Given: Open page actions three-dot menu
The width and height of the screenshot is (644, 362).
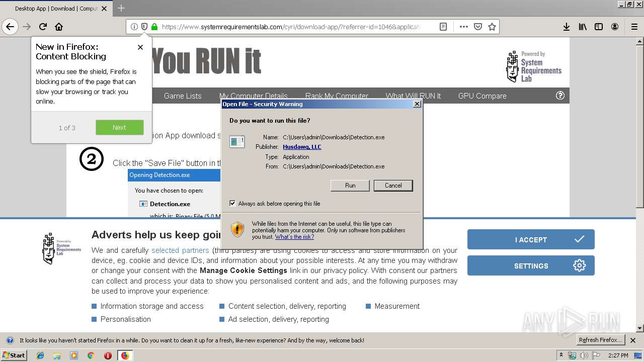Looking at the screenshot, I should (x=464, y=27).
